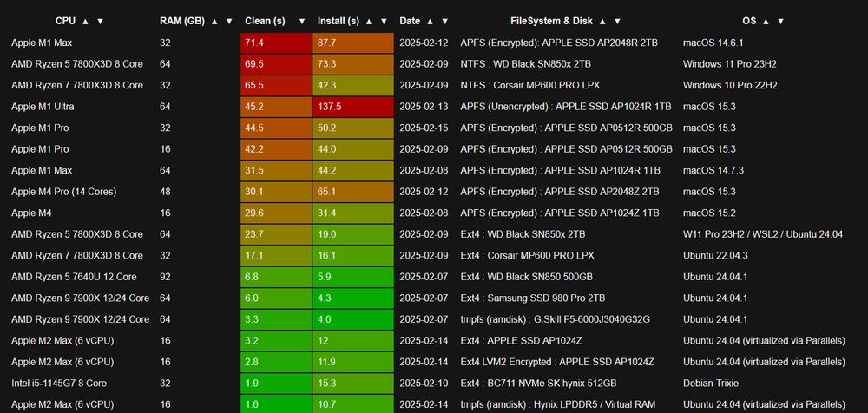Click the Install (s) header label

[x=339, y=21]
